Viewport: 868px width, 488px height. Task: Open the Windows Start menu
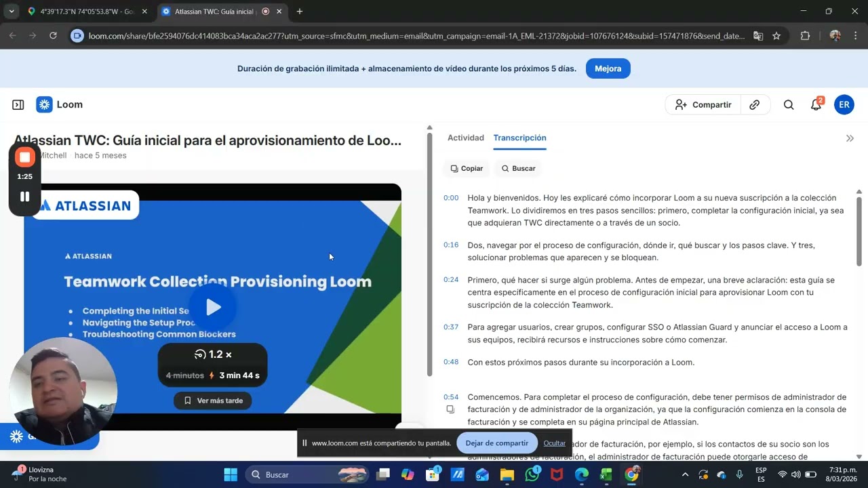tap(231, 474)
